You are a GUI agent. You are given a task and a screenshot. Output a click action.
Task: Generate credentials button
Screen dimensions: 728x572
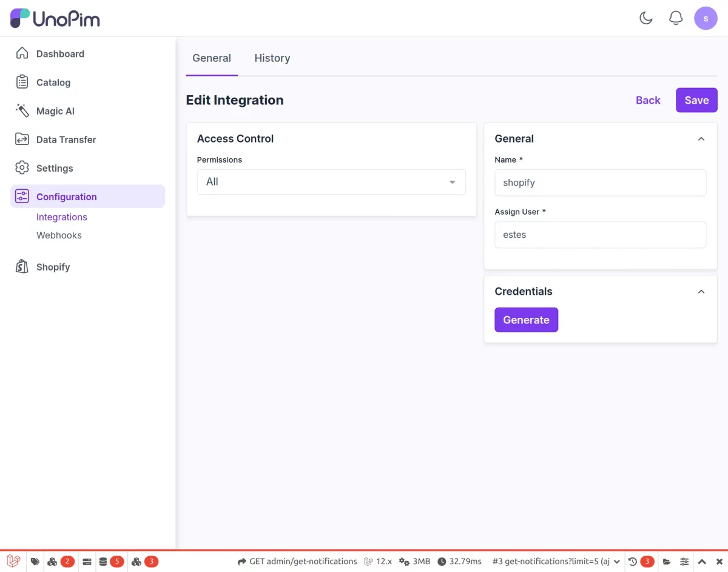[x=526, y=320]
